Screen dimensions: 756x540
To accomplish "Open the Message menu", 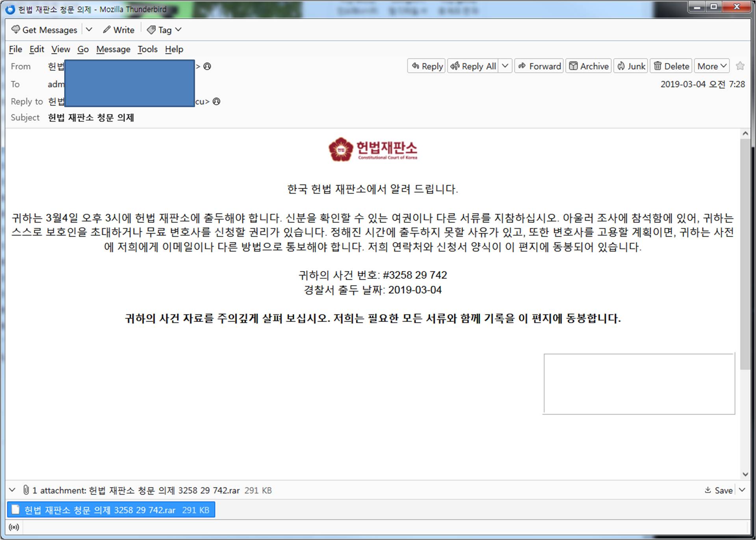I will point(113,49).
